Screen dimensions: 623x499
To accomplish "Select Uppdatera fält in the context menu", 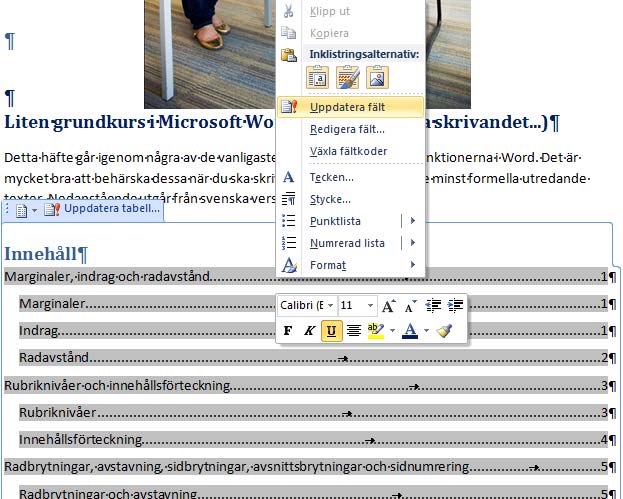I will (350, 107).
